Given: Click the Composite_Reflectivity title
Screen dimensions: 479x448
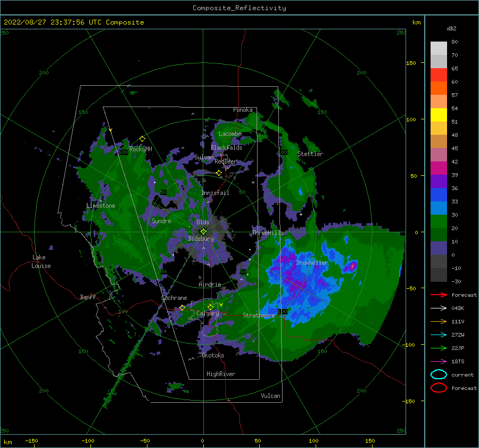Looking at the screenshot, I should [240, 8].
